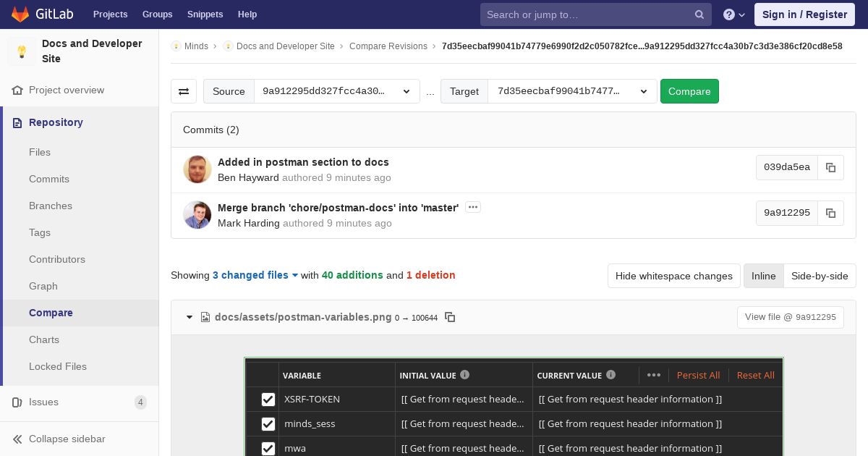The image size is (868, 456).
Task: Copy commit SHA 9a912295
Action: click(x=830, y=213)
